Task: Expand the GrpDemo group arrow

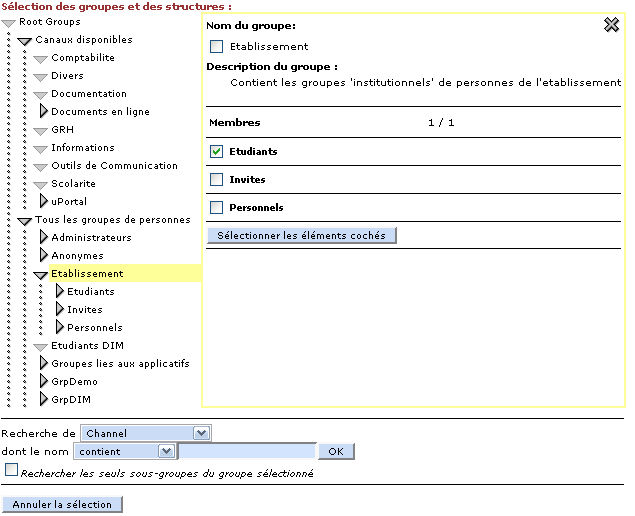Action: click(x=43, y=382)
